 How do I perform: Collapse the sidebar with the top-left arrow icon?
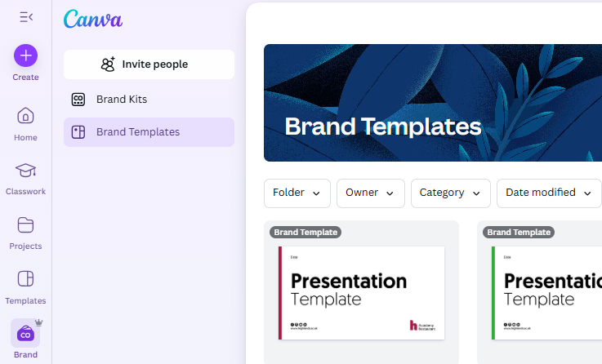coord(26,16)
